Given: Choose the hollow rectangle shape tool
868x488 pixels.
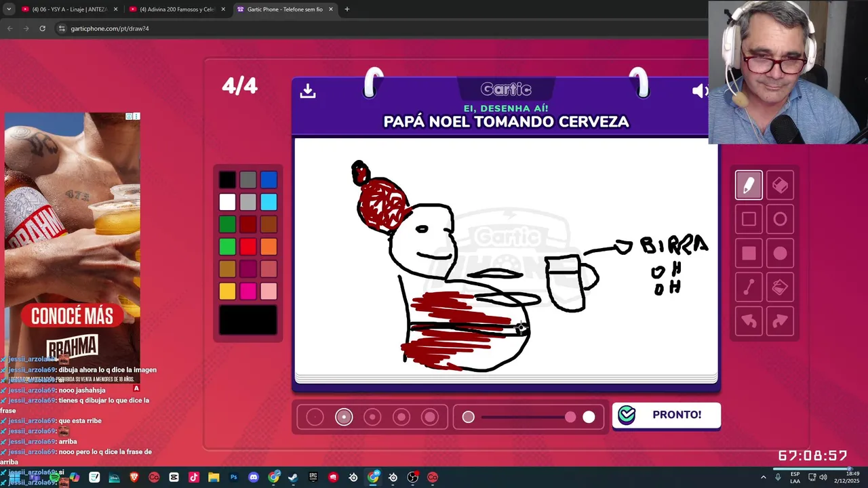Looking at the screenshot, I should pyautogui.click(x=749, y=219).
